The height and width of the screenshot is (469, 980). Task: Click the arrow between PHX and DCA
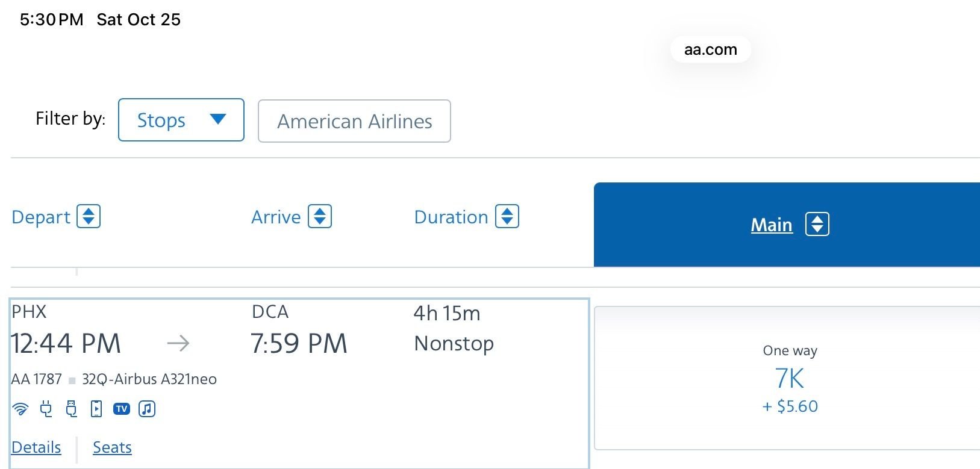pyautogui.click(x=178, y=343)
